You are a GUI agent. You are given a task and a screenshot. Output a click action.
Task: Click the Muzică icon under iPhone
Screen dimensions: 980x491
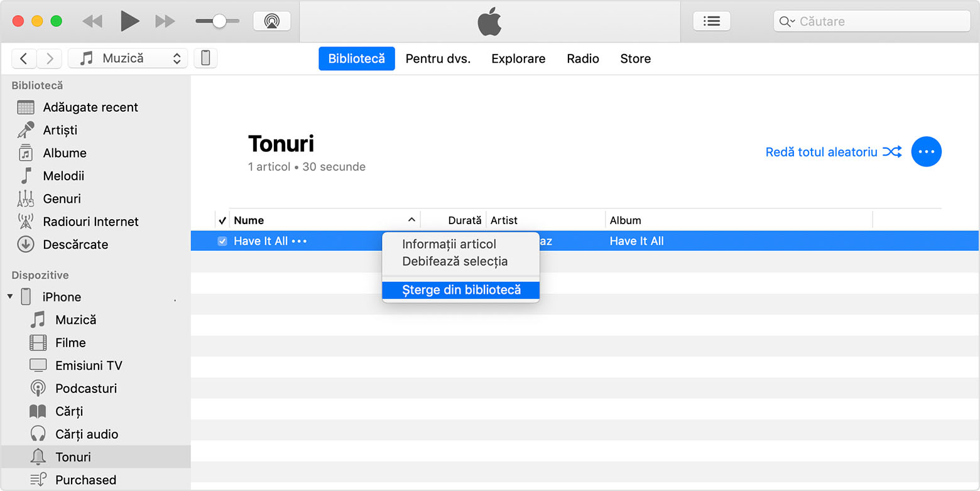click(38, 320)
